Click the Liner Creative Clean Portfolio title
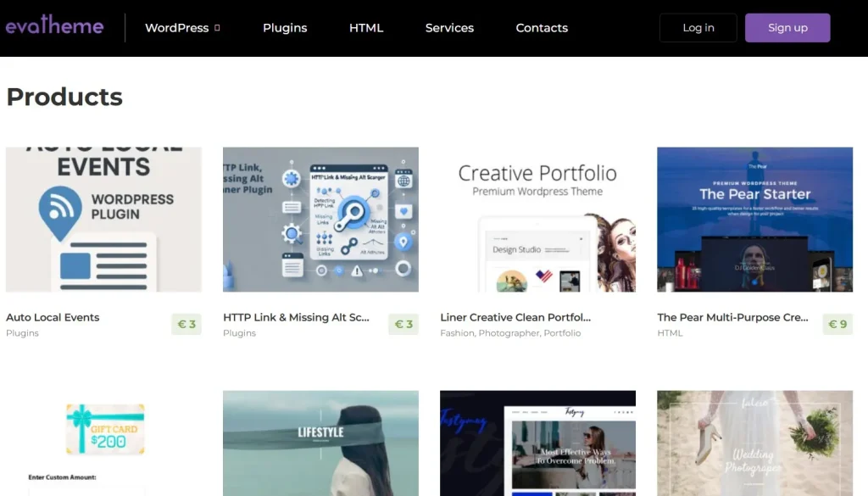This screenshot has height=496, width=868. pos(515,317)
